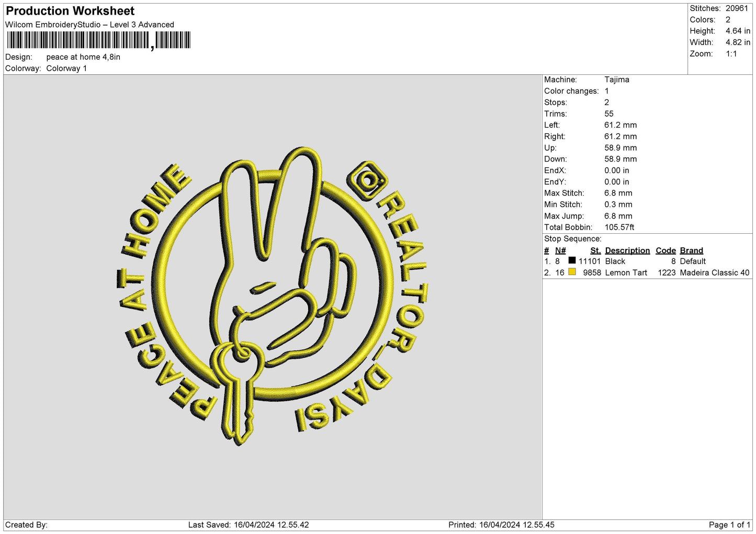This screenshot has width=756, height=534.
Task: Click the Lemon Tart yellow color swatch
Action: coord(572,272)
